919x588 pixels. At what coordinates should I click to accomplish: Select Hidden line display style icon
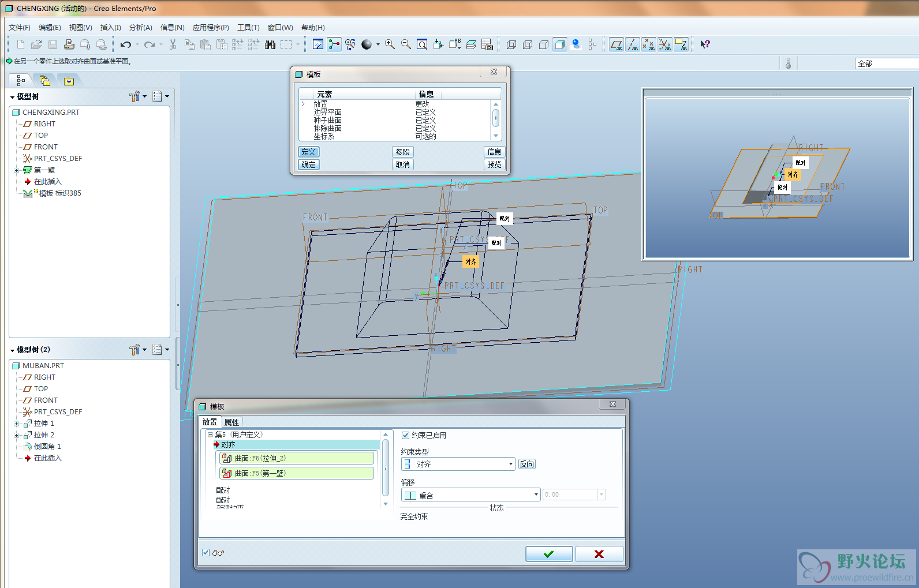tap(528, 44)
